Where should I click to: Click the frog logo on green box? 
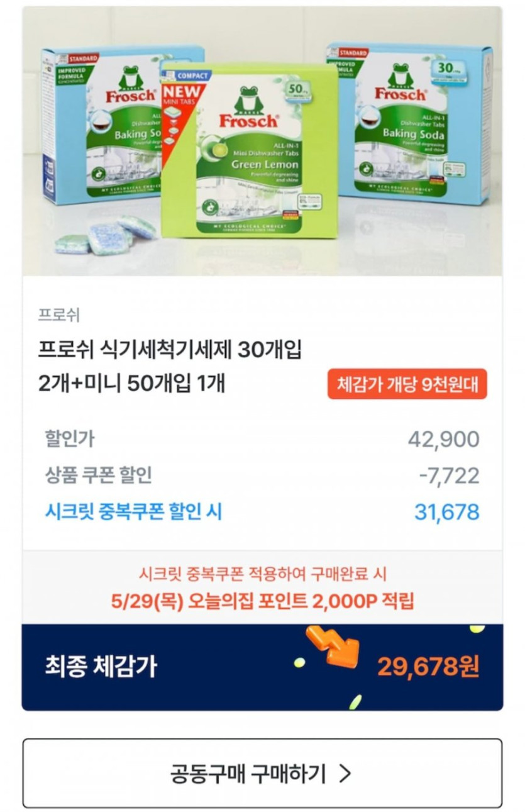[x=248, y=101]
